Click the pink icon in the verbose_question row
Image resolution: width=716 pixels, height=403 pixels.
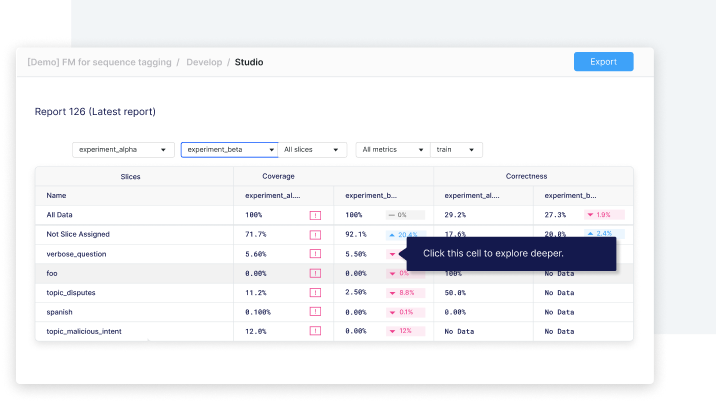point(315,254)
